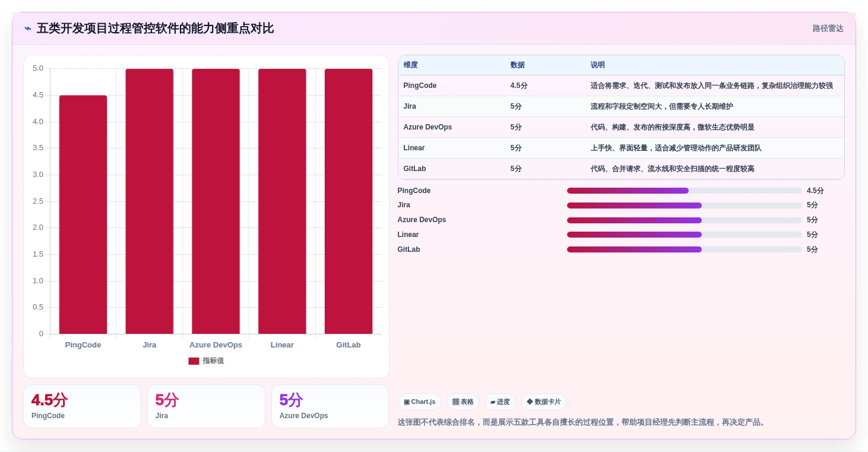Click the description 代码、构建、发布的衔接深度高

[673, 127]
